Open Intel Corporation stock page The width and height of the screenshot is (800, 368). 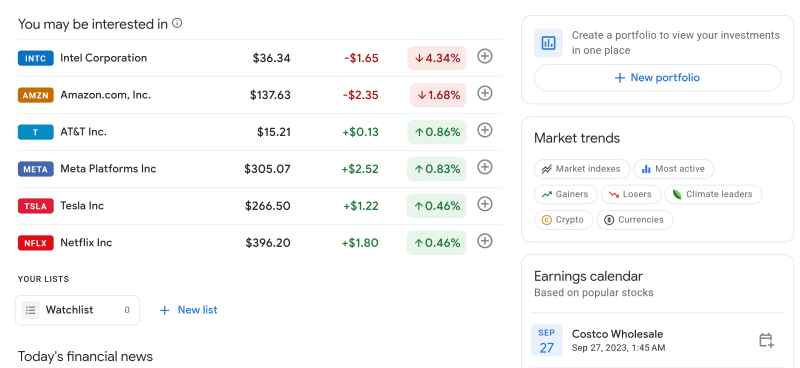coord(260,58)
